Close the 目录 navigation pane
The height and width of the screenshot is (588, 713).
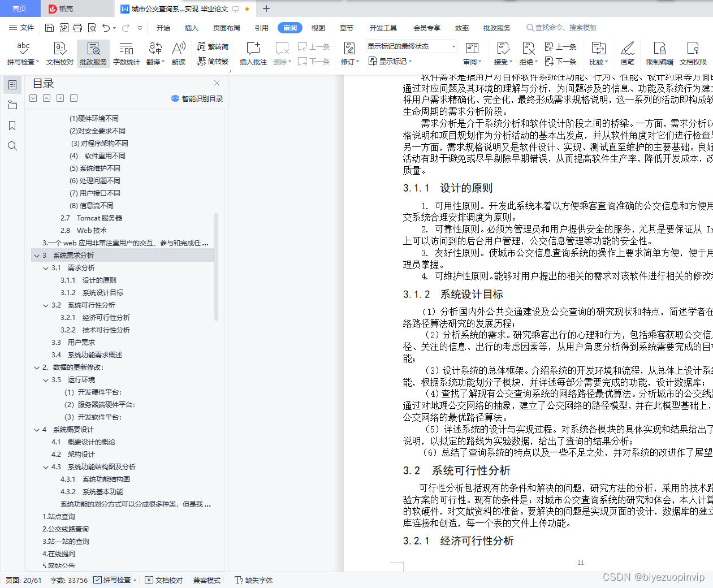(217, 83)
